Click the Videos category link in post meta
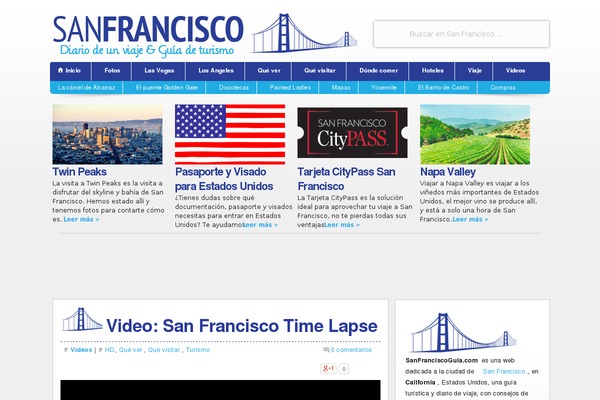 81,350
